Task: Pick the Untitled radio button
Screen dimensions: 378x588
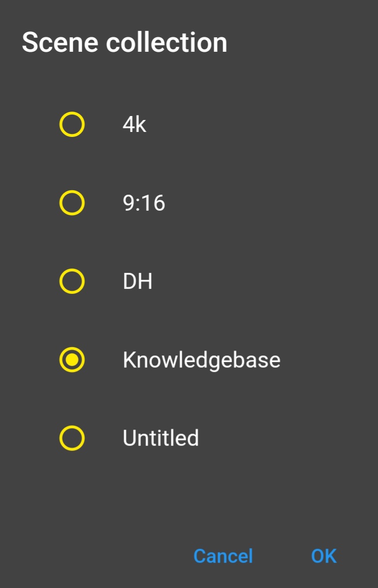Action: tap(72, 438)
